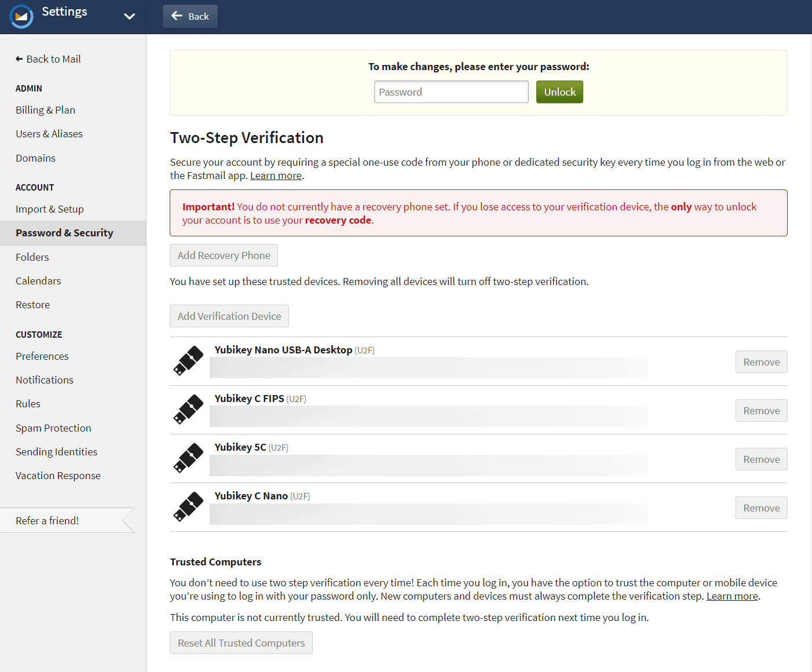Click Add Recovery Phone button
Viewport: 812px width, 672px height.
pyautogui.click(x=224, y=255)
